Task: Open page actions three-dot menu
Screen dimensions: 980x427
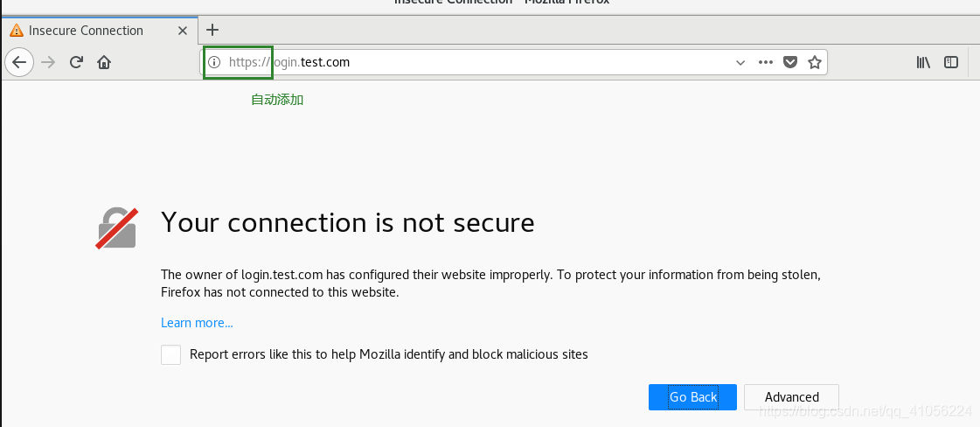Action: coord(766,62)
